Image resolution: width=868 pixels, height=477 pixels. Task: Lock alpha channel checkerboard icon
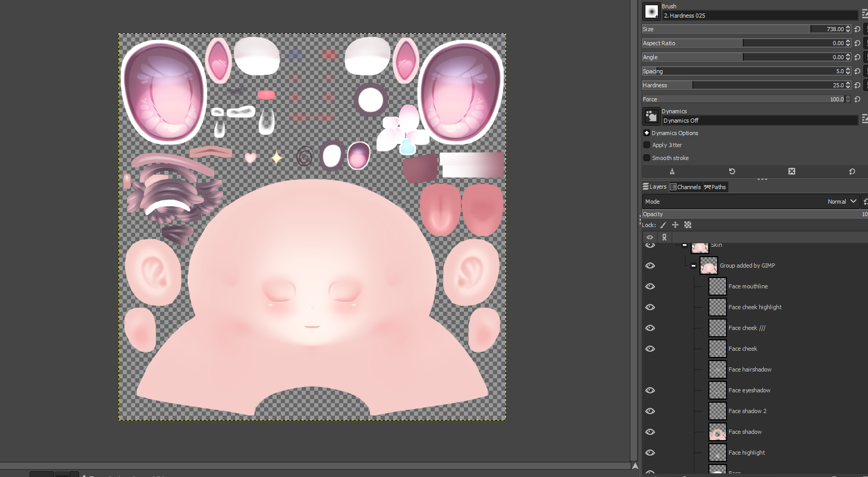pyautogui.click(x=688, y=225)
